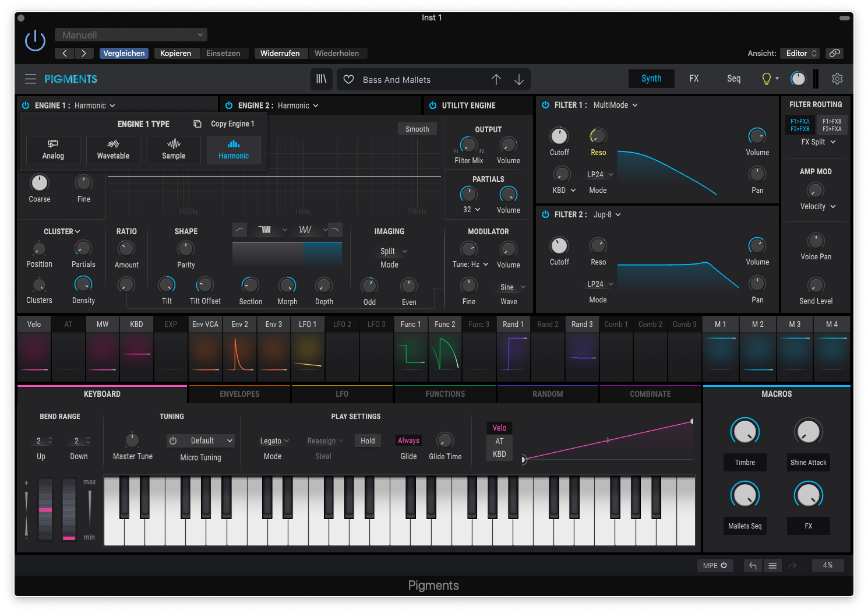Open the ENVELOPES tab
This screenshot has width=868, height=613.
pyautogui.click(x=239, y=394)
